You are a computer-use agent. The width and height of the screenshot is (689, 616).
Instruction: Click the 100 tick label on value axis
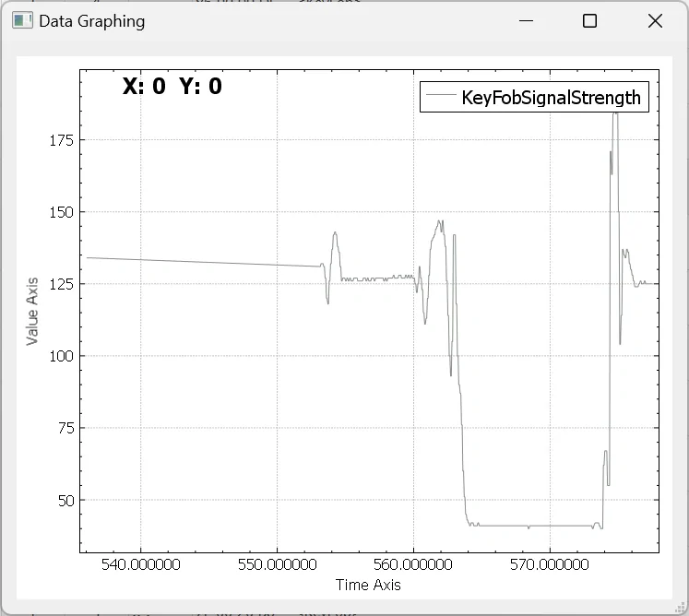pyautogui.click(x=61, y=356)
